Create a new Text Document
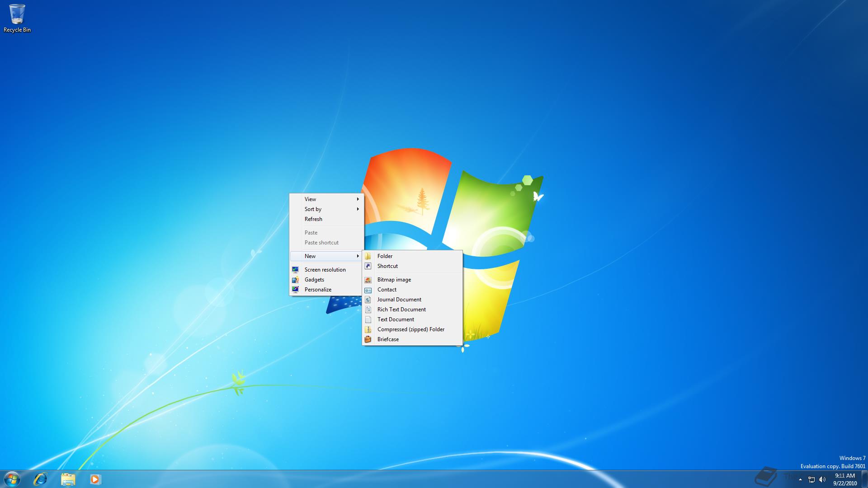Viewport: 868px width, 488px height. tap(412, 319)
